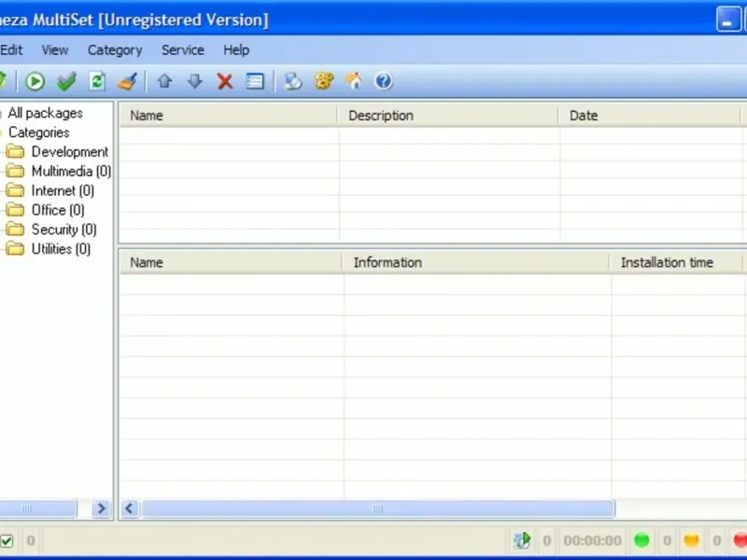747x560 pixels.
Task: Click the list properties toolbar icon
Action: [255, 81]
